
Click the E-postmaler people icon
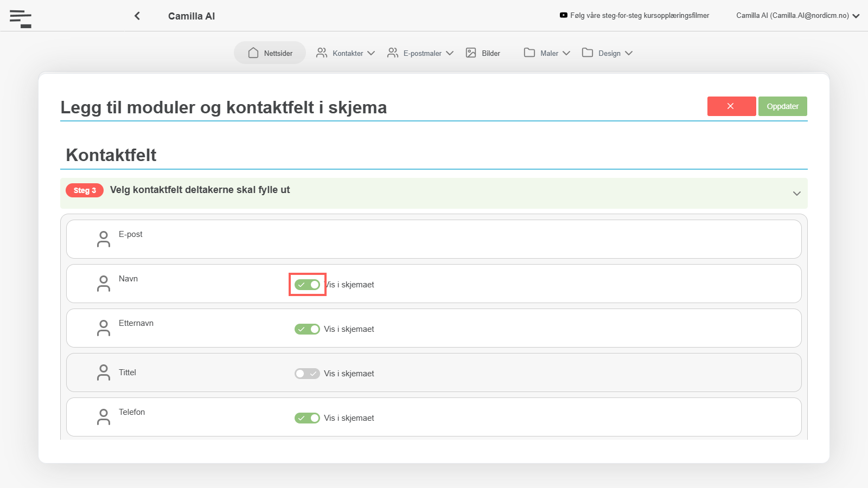(393, 53)
